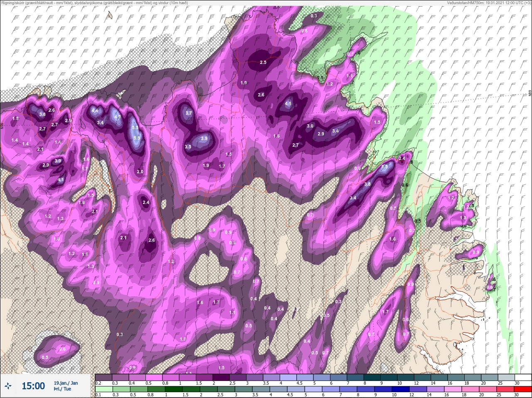Click the Veðurstofan logo icon beside the time
This screenshot has height=398, width=532.
pos(8,386)
